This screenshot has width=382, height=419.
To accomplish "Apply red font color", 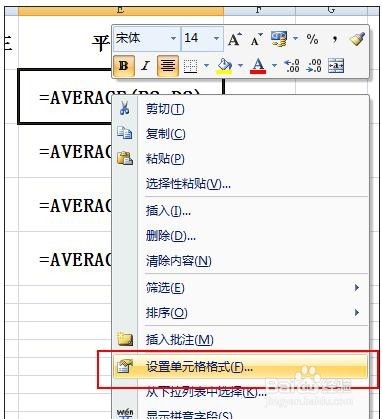I will (x=258, y=66).
